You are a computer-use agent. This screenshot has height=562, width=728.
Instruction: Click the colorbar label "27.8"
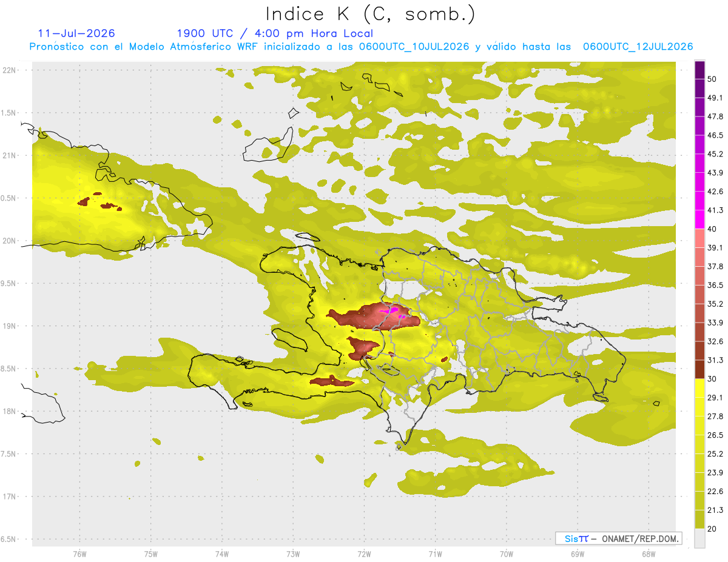tap(715, 416)
